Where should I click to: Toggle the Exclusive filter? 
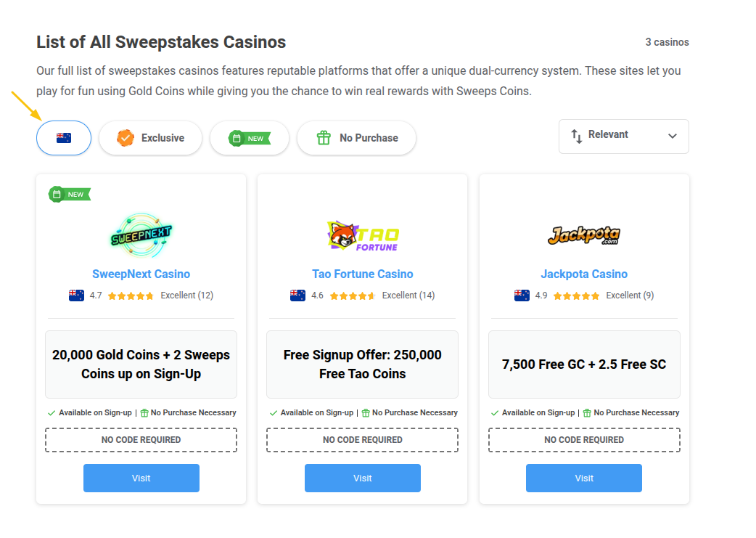[x=150, y=137]
